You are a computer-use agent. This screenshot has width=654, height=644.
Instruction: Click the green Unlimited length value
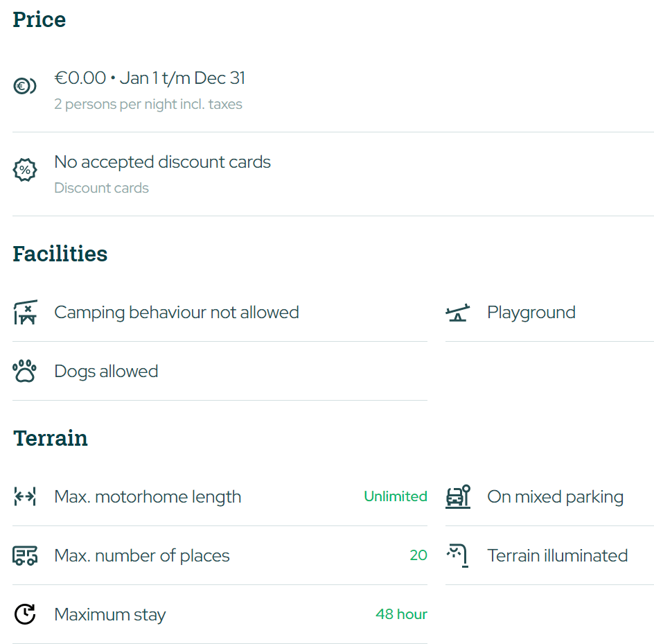(x=395, y=496)
